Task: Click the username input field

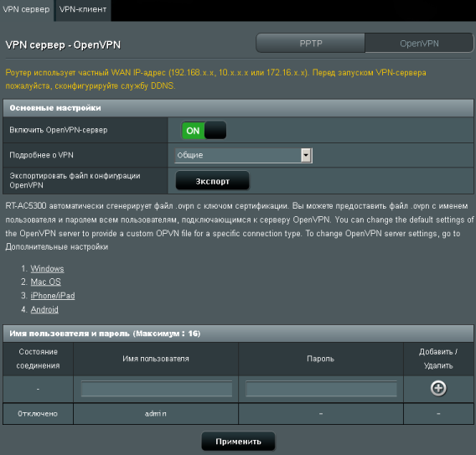Action: tap(157, 389)
